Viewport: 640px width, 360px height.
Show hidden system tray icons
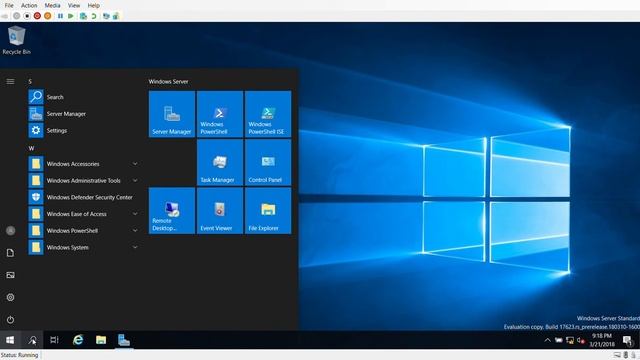click(x=548, y=340)
